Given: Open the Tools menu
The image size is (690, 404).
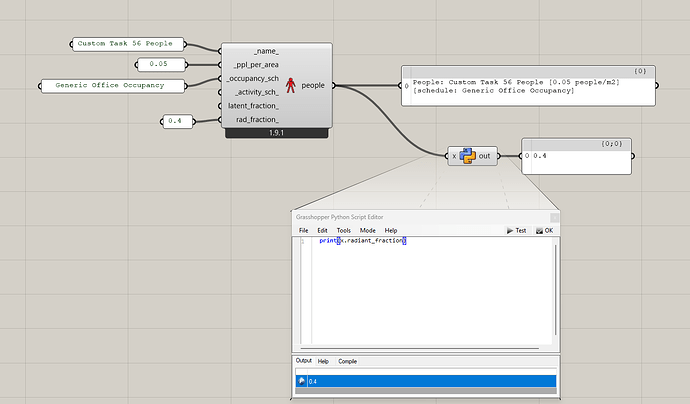Looking at the screenshot, I should pos(343,230).
